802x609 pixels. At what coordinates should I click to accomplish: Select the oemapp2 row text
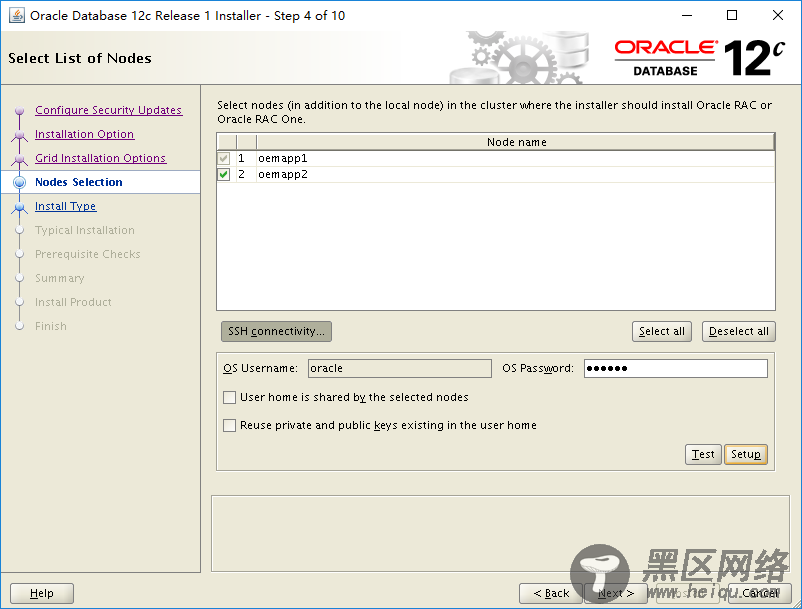pyautogui.click(x=283, y=174)
